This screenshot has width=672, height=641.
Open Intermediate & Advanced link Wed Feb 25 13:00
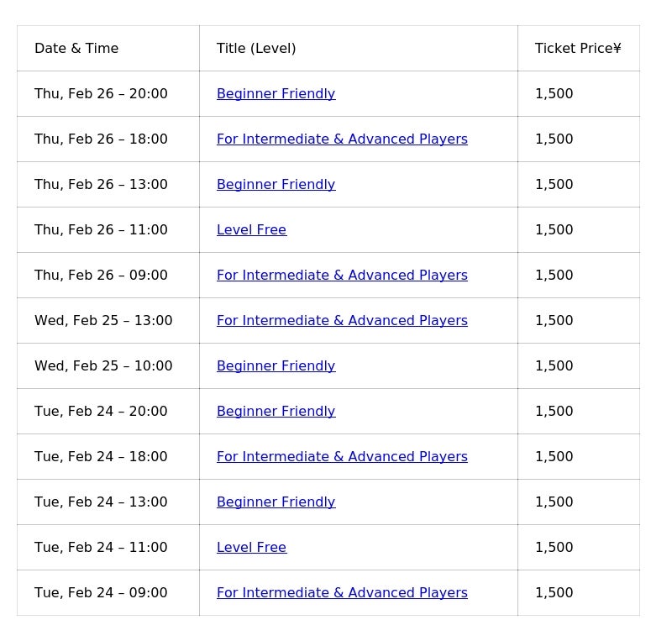coord(342,321)
